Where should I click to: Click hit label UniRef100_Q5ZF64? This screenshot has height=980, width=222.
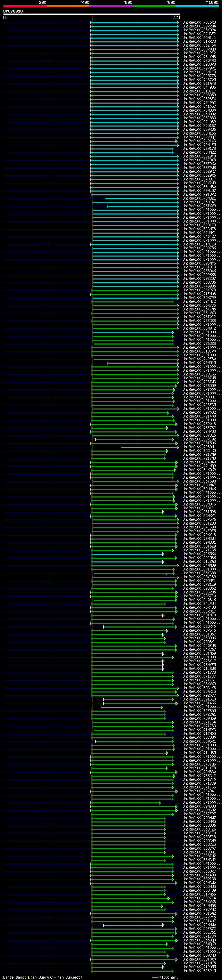point(199,45)
